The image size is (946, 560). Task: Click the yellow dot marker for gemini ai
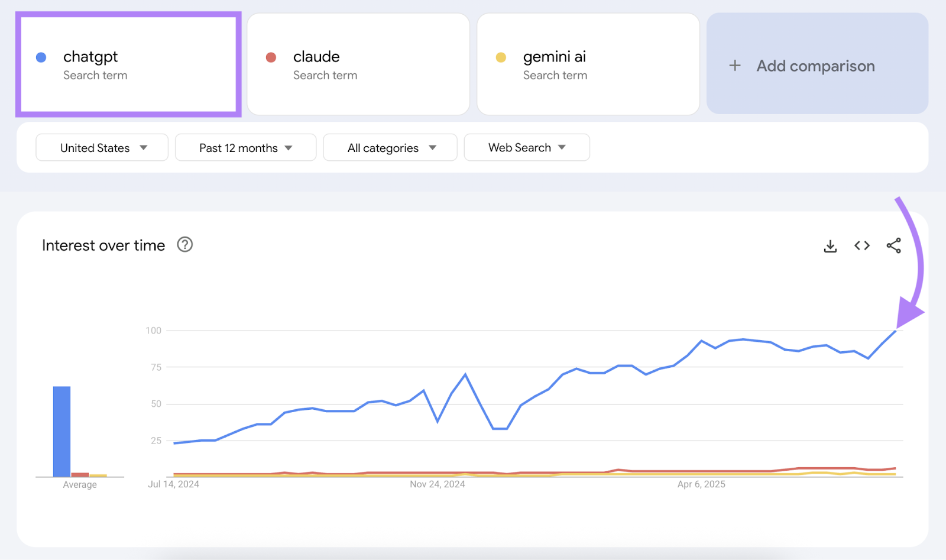501,57
